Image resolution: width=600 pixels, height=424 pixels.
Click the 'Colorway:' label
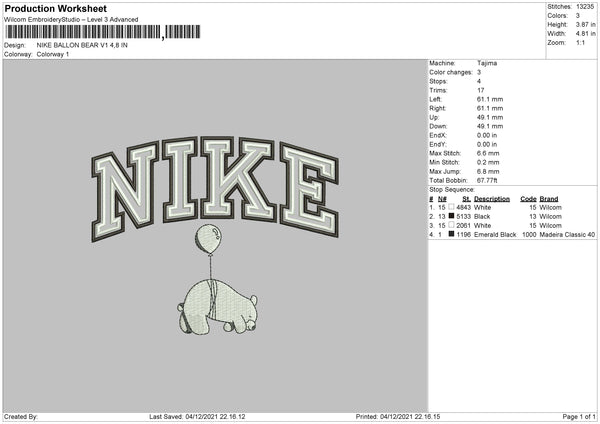click(x=18, y=54)
